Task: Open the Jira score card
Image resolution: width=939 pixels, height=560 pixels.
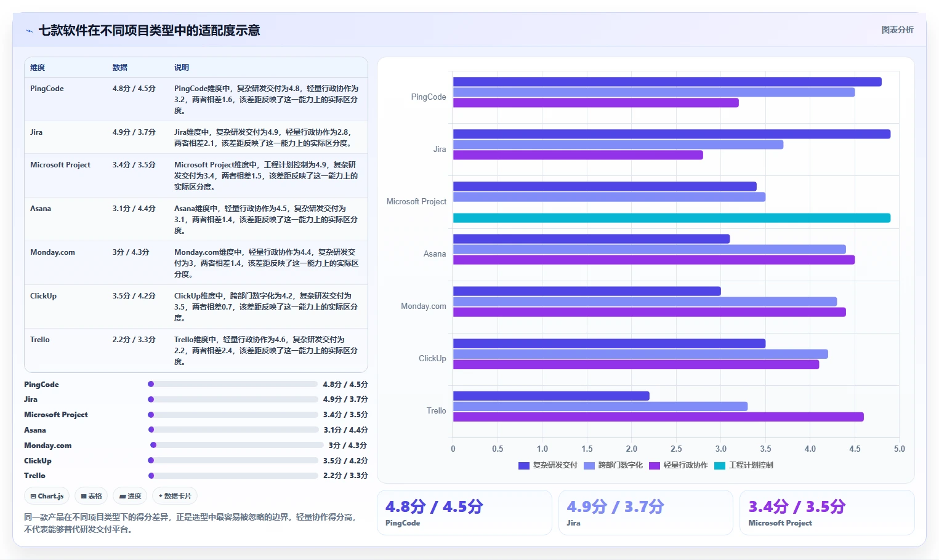Action: [x=646, y=513]
